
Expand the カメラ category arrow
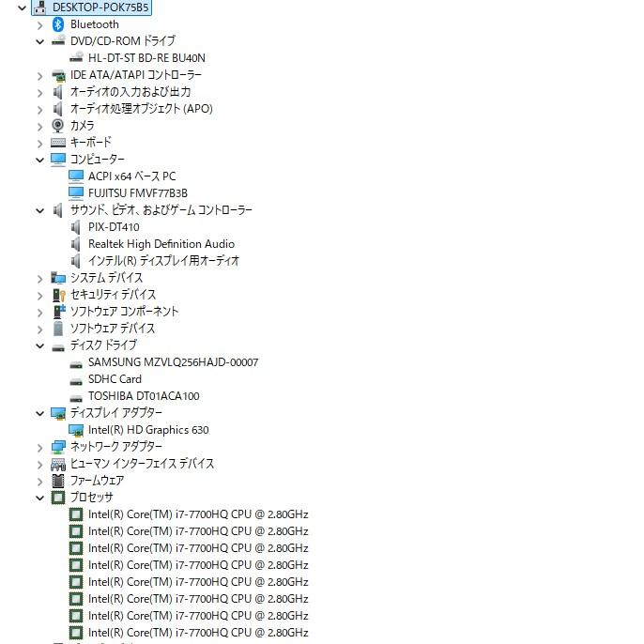pyautogui.click(x=39, y=127)
